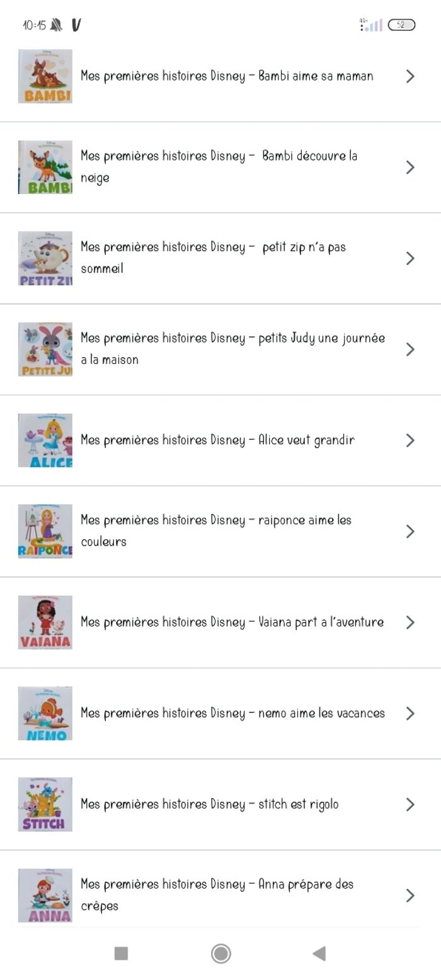Choose "Vaiana part a l'aventure" title
This screenshot has width=441, height=980.
(232, 622)
